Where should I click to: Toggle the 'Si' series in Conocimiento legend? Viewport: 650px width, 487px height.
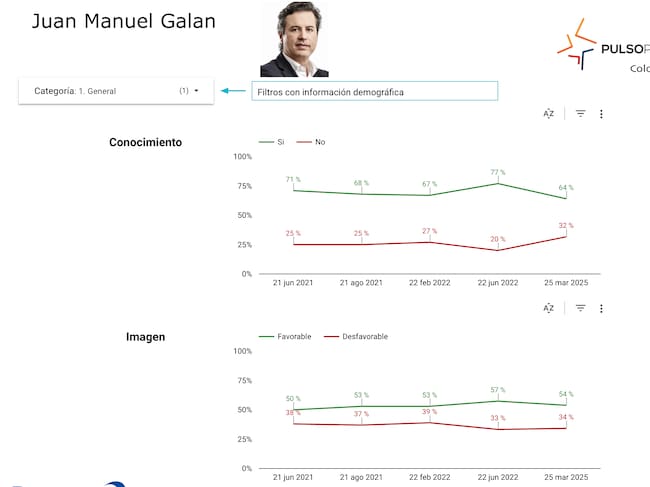tap(273, 142)
